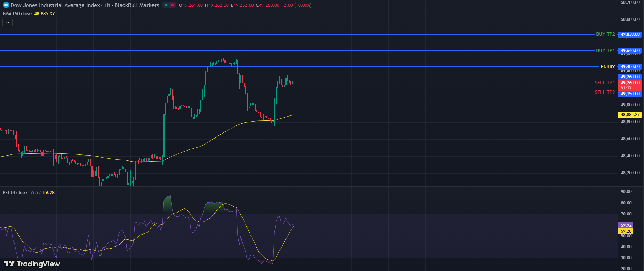Click the red current price countdown label
This screenshot has width=644, height=271.
click(x=630, y=85)
